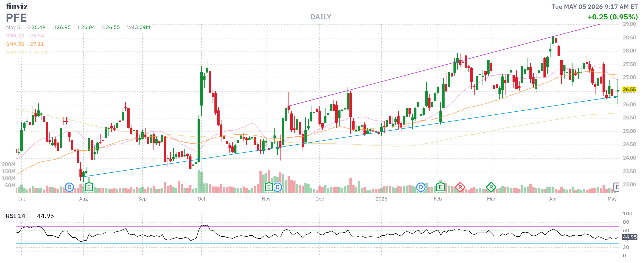Image resolution: width=644 pixels, height=263 pixels.
Task: Click the 2026 label on the date axis
Action: (381, 199)
